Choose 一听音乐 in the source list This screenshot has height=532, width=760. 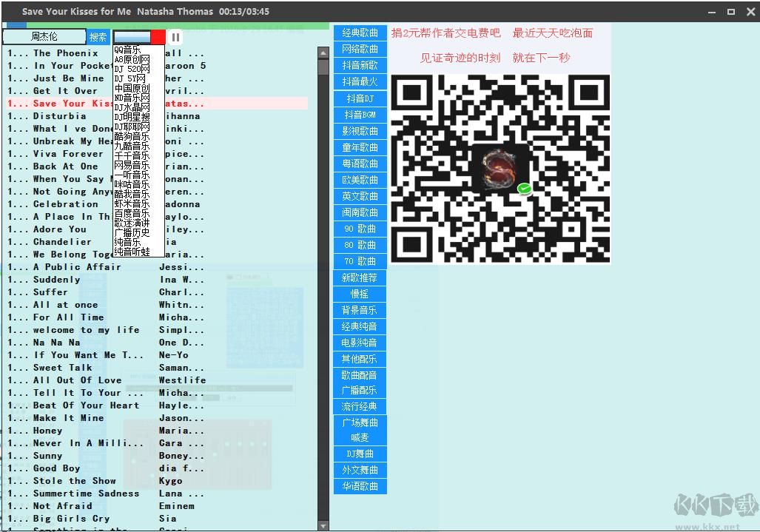(138, 175)
